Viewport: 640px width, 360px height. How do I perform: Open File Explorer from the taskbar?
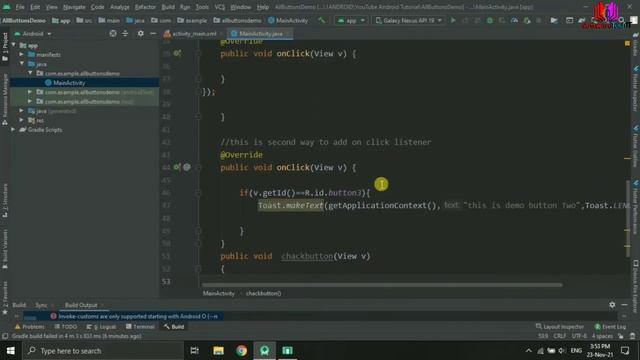(218, 351)
